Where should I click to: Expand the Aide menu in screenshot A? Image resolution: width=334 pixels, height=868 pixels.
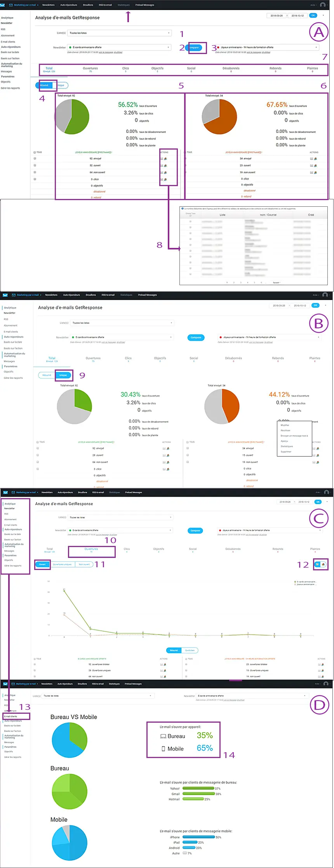tap(313, 5)
